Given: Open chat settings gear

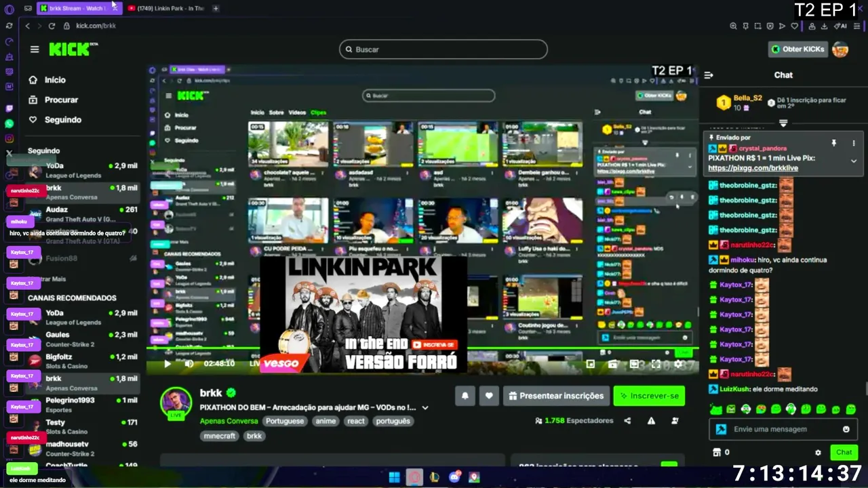Looking at the screenshot, I should click(818, 452).
